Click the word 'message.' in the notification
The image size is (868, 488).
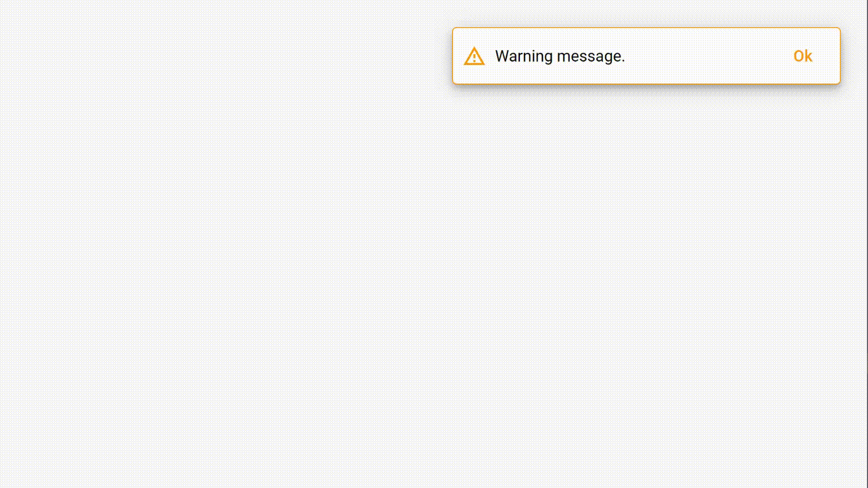pos(591,56)
